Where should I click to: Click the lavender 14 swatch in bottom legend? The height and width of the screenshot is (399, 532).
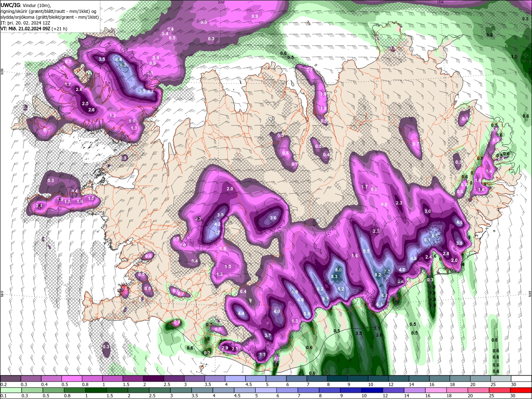(x=415, y=390)
